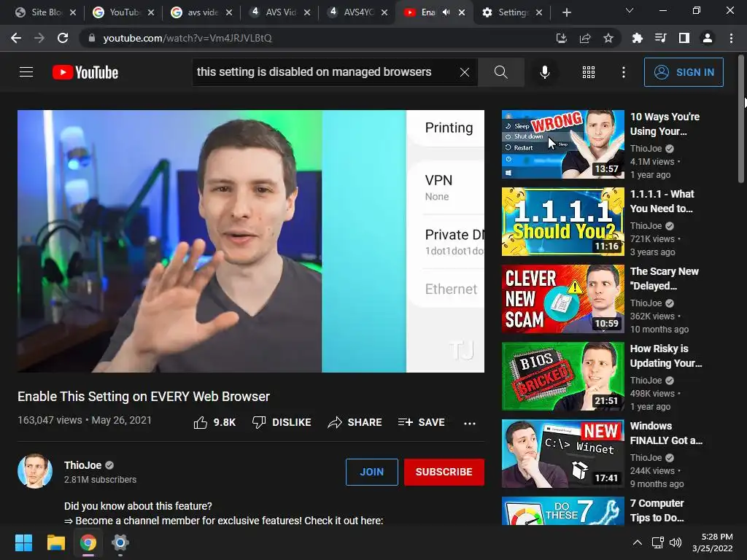
Task: Click the share page icon in address bar
Action: pyautogui.click(x=584, y=38)
